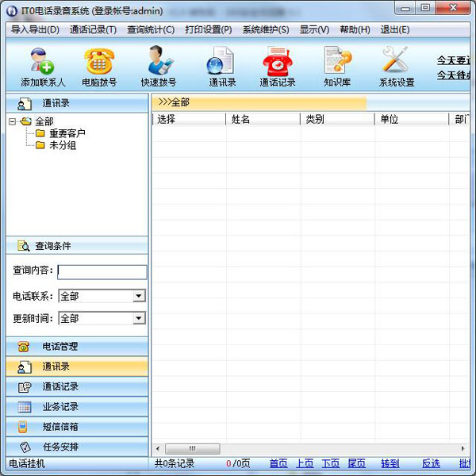Image resolution: width=476 pixels, height=476 pixels.
Task: Click the 电话管理 phone icon in sidebar
Action: point(23,347)
